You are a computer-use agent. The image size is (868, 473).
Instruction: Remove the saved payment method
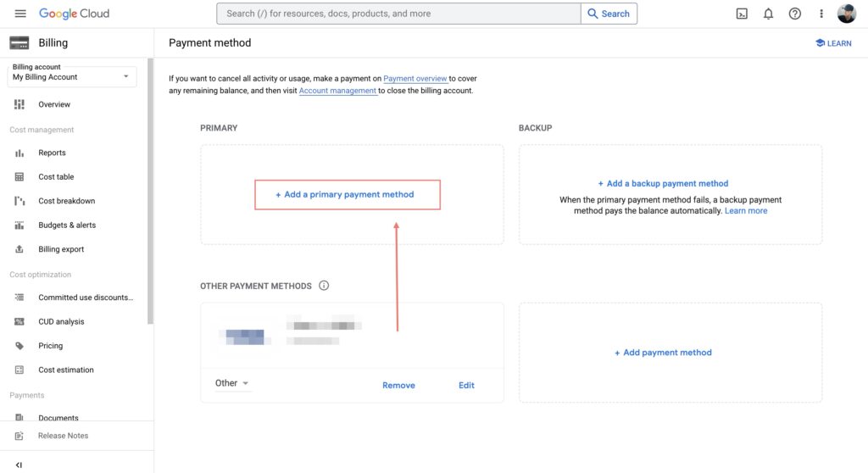pos(398,385)
